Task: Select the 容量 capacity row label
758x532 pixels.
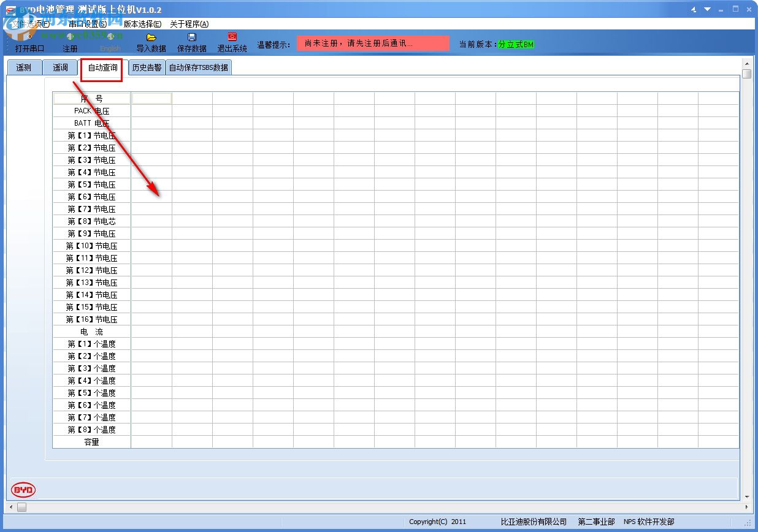Action: [x=92, y=442]
